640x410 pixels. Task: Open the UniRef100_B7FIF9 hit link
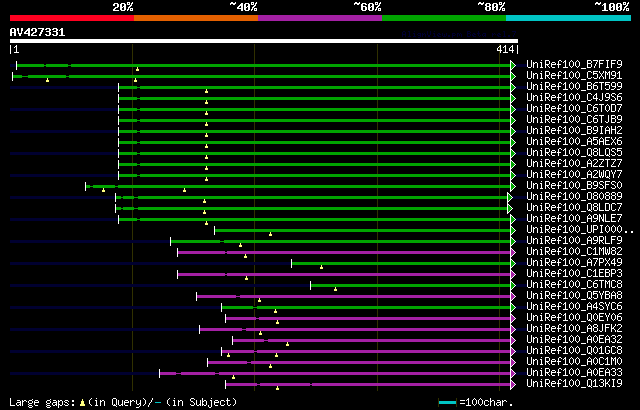(574, 64)
